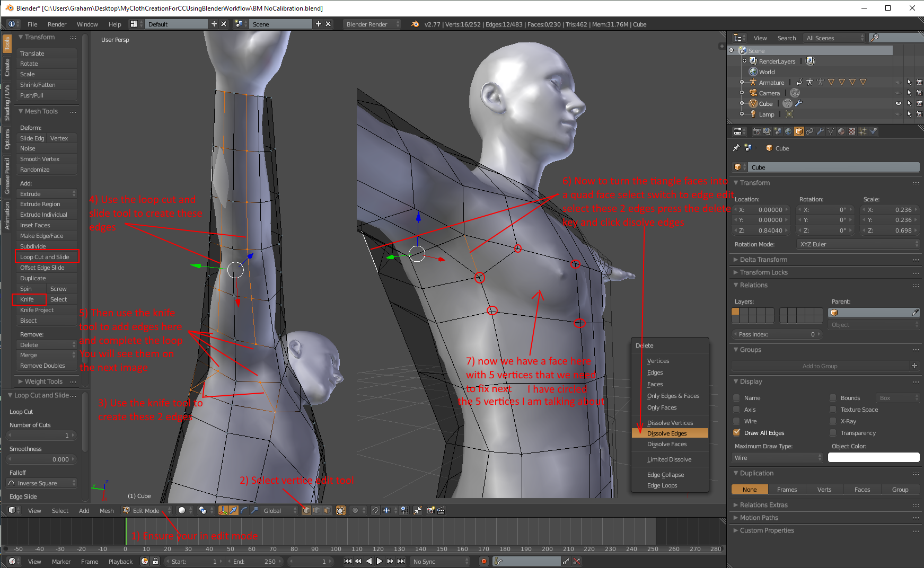The height and width of the screenshot is (568, 924).
Task: Click the Object Color white swatch
Action: coord(874,457)
